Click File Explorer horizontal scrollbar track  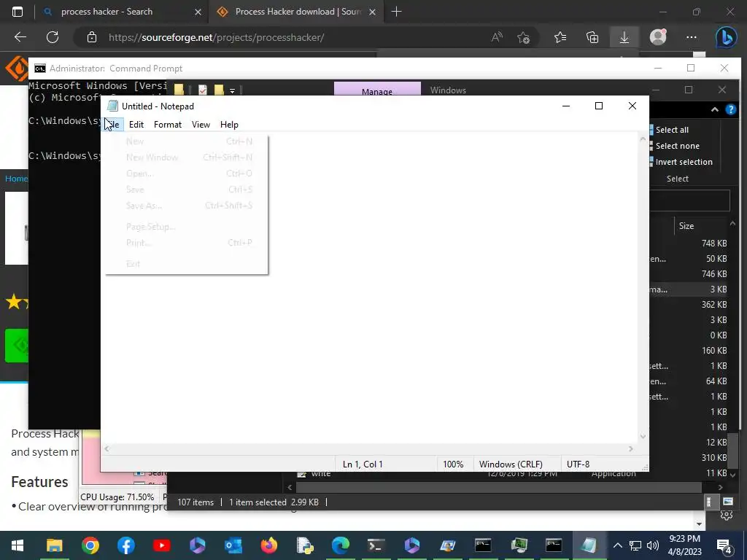[x=499, y=487]
